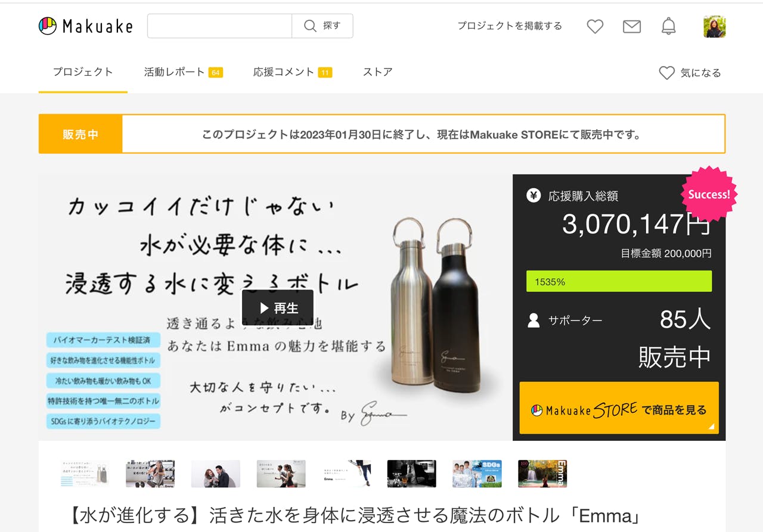Go to the ストア tab
Screen dimensions: 763x532
[377, 72]
